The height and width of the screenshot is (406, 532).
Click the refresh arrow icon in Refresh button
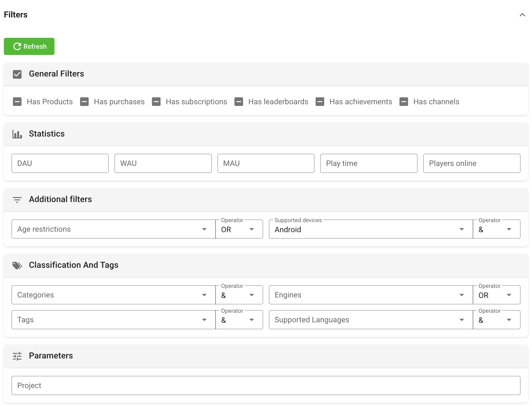pos(17,46)
